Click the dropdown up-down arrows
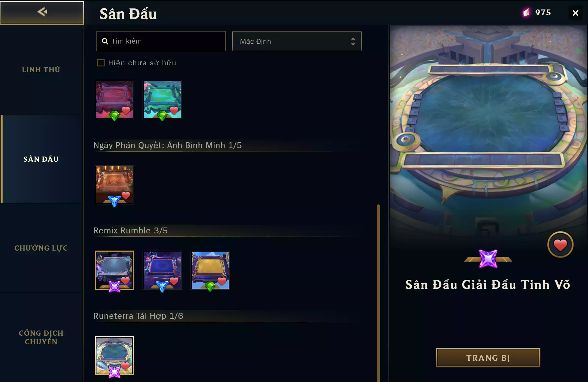The height and width of the screenshot is (382, 588). (353, 42)
